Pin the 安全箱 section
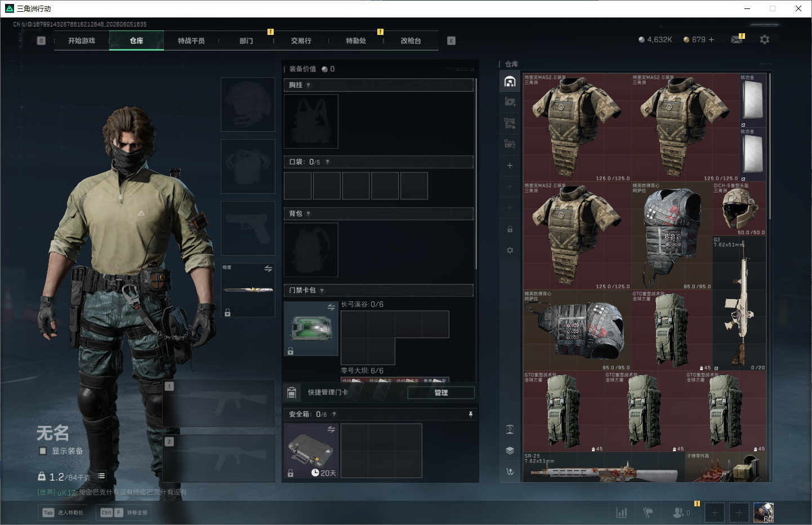 tap(471, 414)
